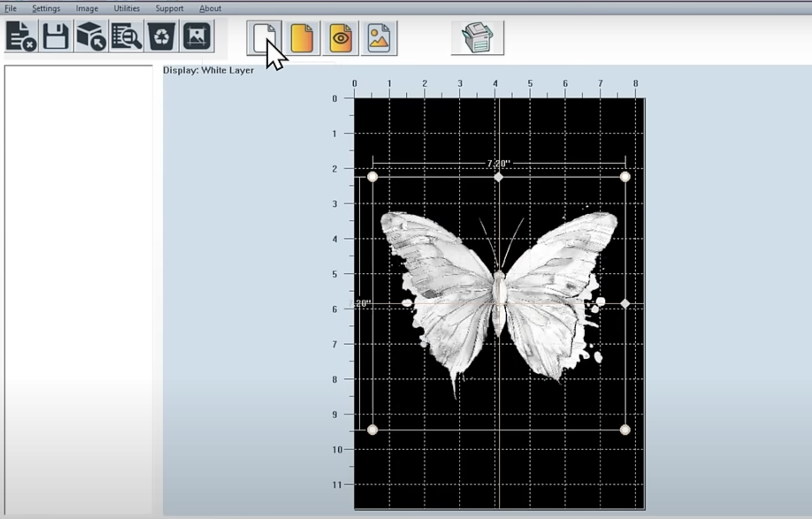Click the printer icon

coord(477,38)
